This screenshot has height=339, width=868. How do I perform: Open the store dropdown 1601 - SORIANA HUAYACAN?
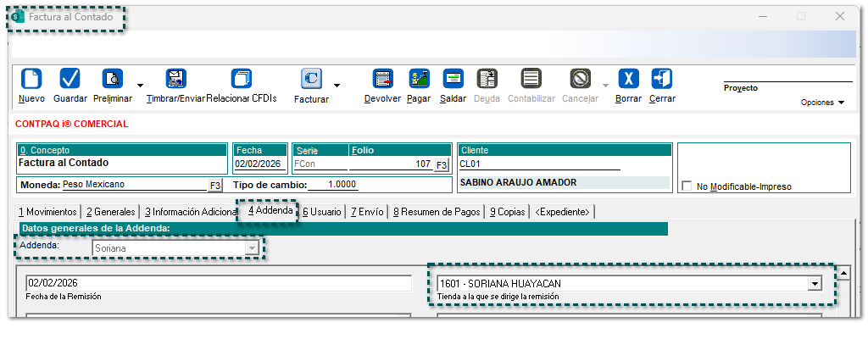click(630, 284)
